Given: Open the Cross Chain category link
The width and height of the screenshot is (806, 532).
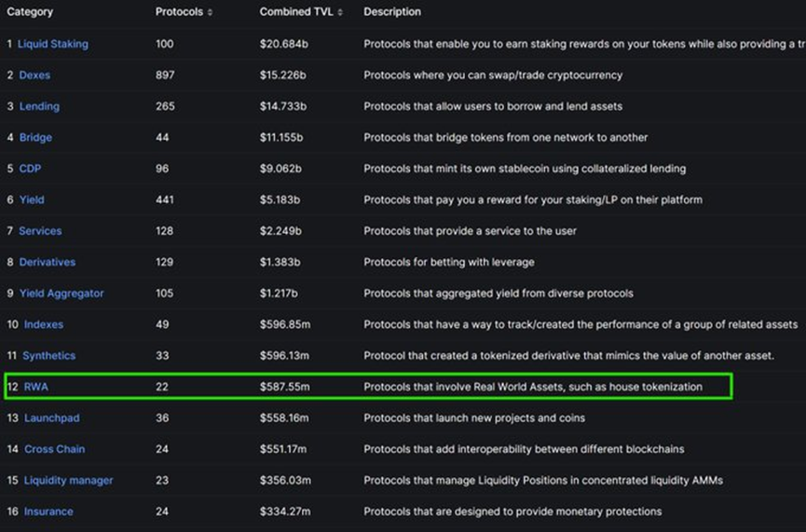Looking at the screenshot, I should tap(54, 449).
